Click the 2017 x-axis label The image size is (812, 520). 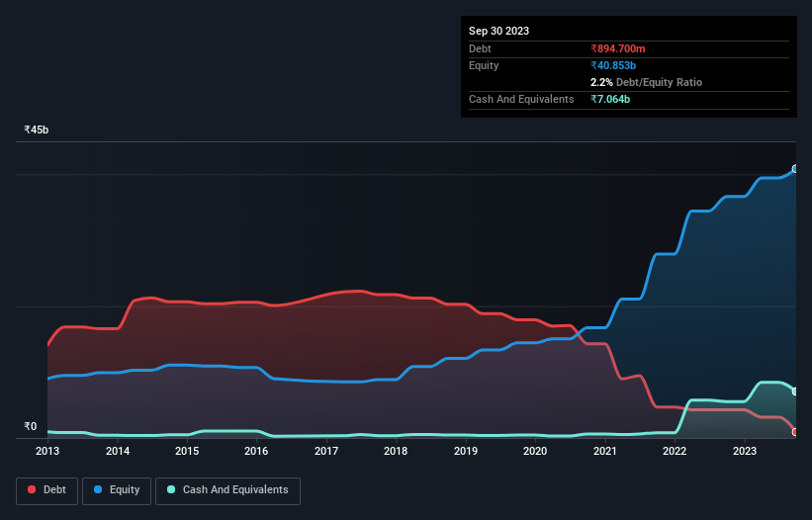pyautogui.click(x=326, y=451)
